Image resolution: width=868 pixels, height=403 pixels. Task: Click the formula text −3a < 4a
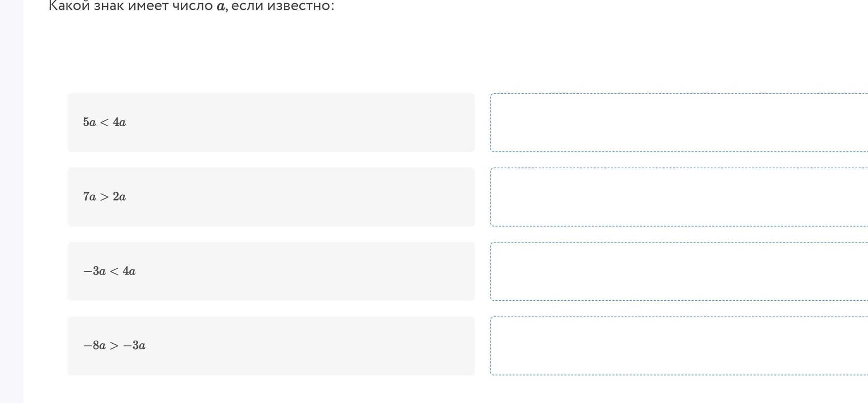click(x=109, y=271)
